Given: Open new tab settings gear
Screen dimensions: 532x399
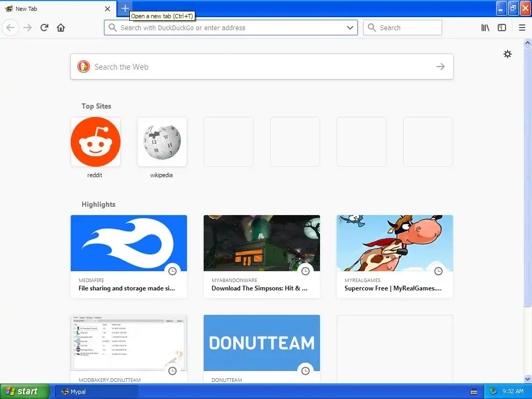Looking at the screenshot, I should click(507, 54).
